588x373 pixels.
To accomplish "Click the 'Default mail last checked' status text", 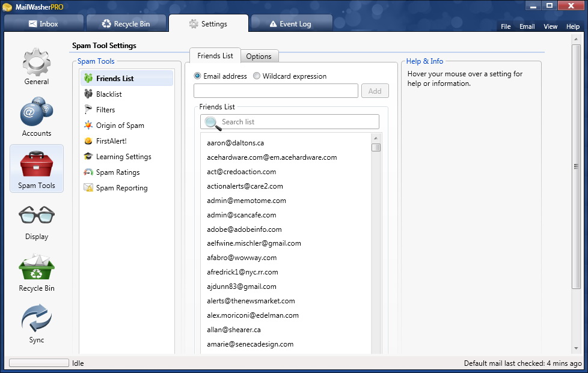I will pyautogui.click(x=522, y=363).
